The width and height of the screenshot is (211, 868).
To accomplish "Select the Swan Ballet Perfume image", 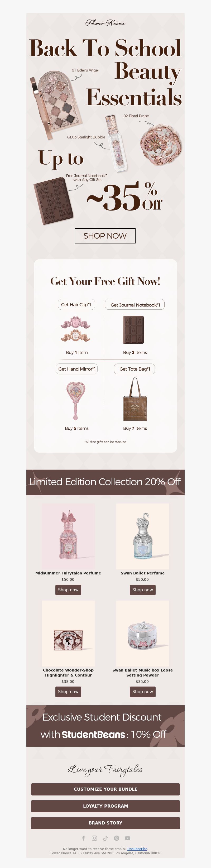I will click(x=143, y=536).
